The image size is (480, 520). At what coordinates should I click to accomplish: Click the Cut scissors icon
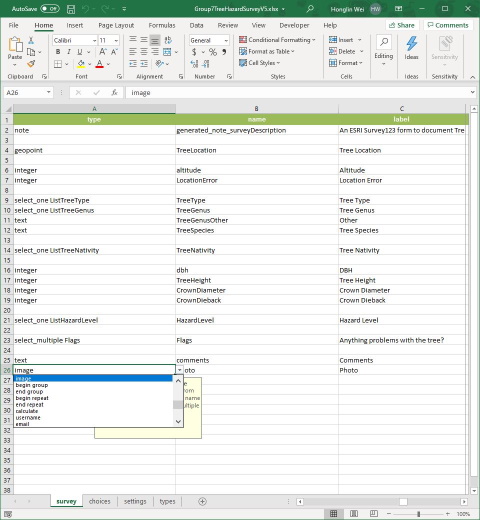point(31,40)
